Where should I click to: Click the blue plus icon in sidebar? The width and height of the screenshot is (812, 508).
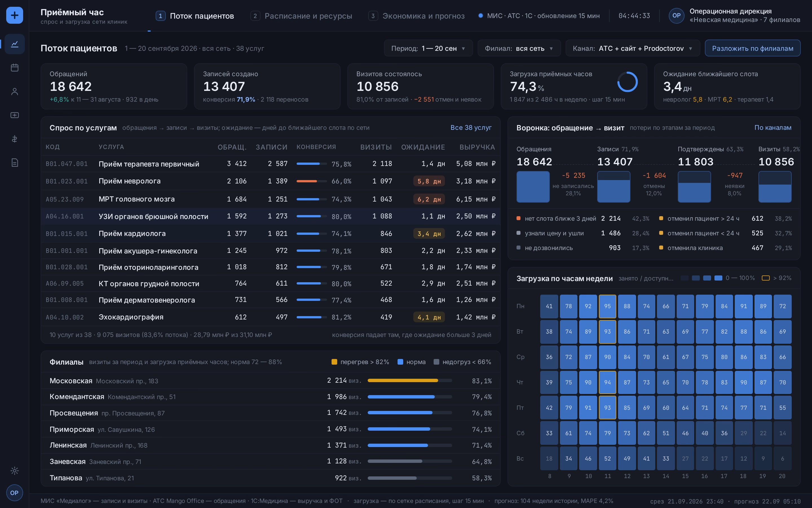click(x=14, y=15)
